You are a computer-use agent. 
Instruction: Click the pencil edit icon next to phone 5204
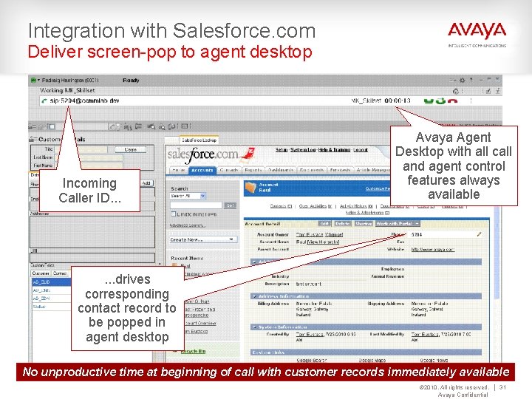[479, 234]
